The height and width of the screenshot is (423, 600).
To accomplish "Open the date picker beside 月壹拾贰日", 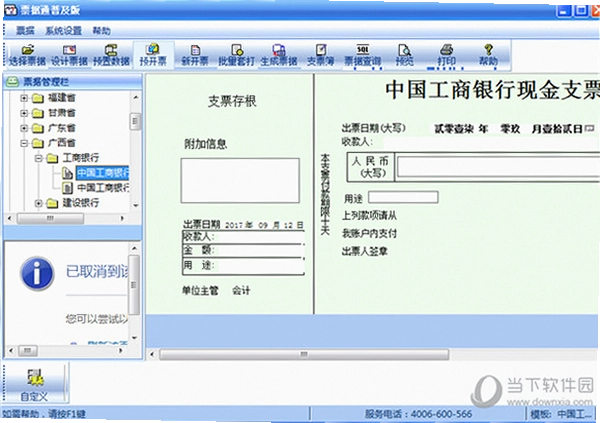I will [x=590, y=128].
